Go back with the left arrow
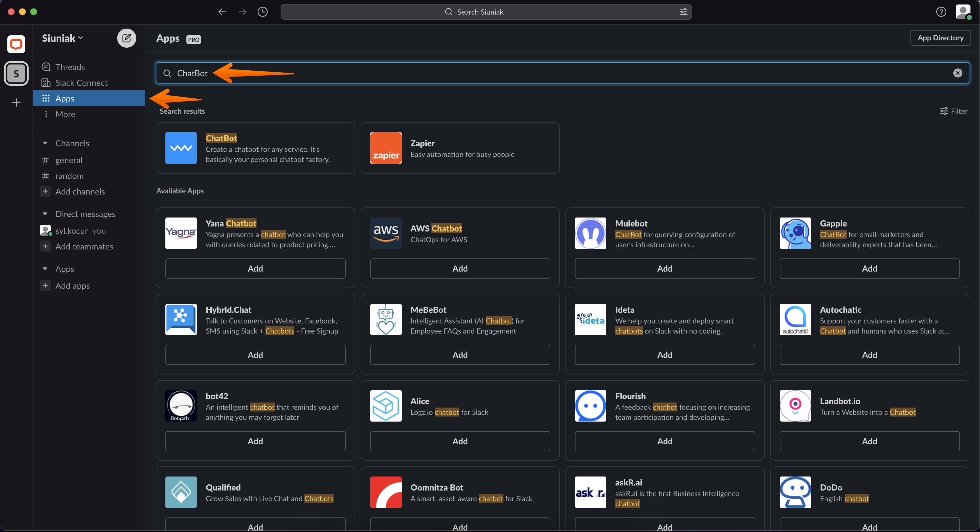This screenshot has height=532, width=980. point(222,12)
